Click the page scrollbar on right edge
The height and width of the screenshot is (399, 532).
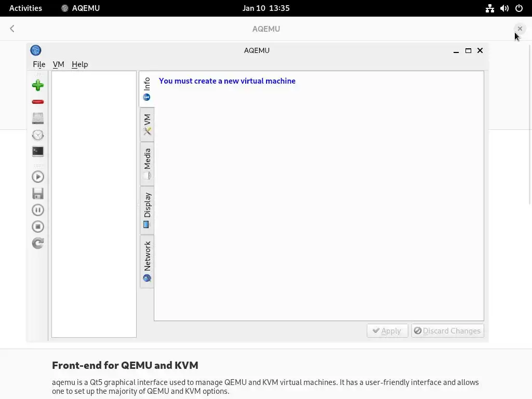[x=529, y=124]
